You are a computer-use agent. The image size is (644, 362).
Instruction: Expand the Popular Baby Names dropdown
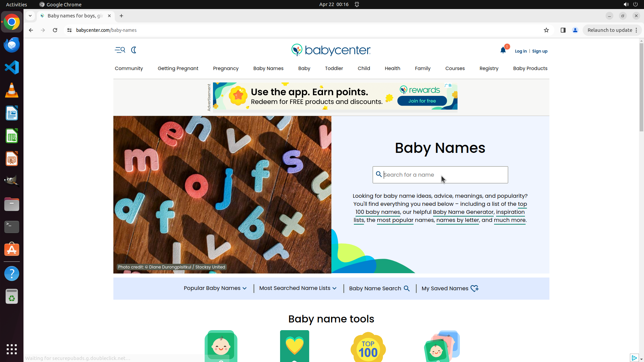[215, 288]
